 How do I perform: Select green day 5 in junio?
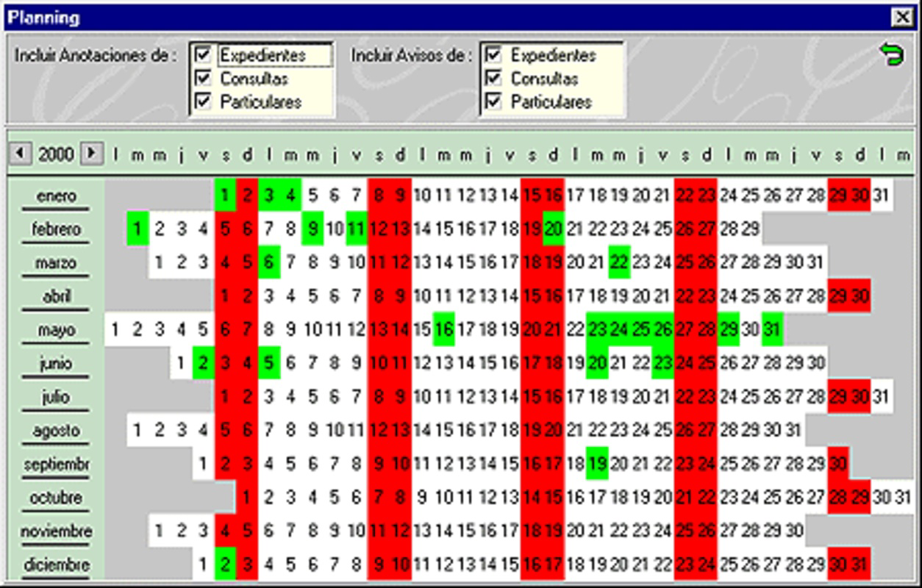click(269, 363)
